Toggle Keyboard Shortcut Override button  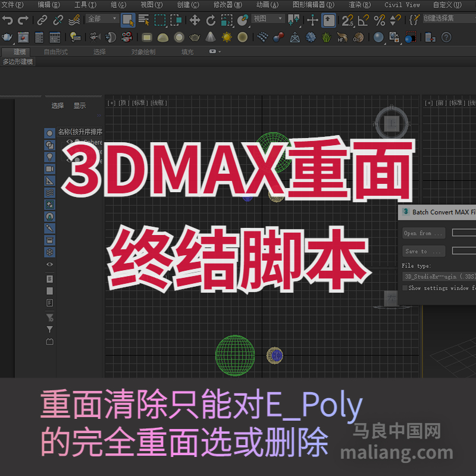tap(328, 21)
